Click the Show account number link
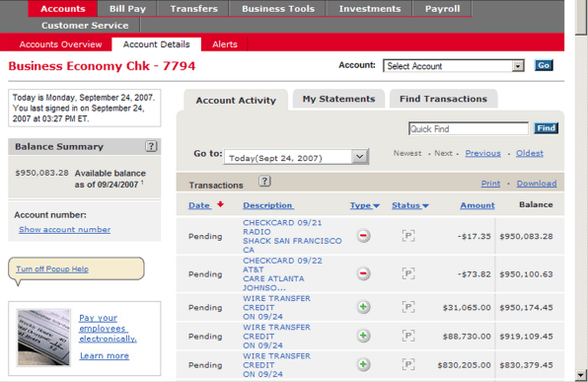Image resolution: width=588 pixels, height=382 pixels. tap(64, 229)
